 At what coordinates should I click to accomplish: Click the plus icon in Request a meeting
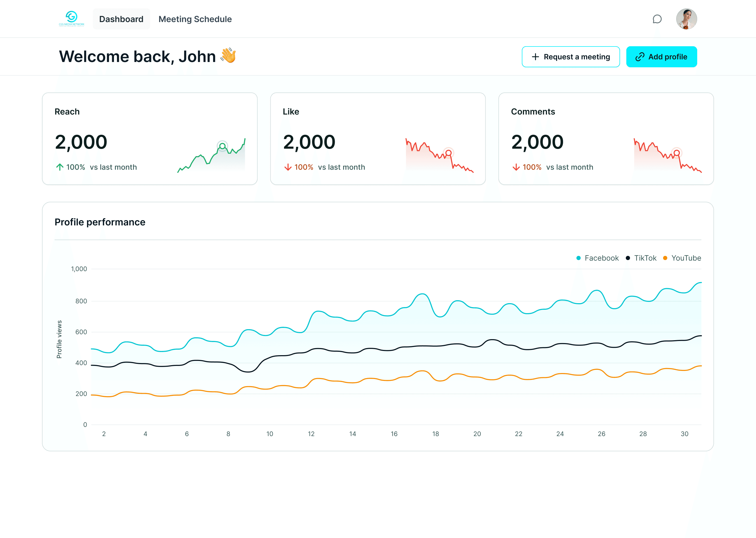(535, 57)
